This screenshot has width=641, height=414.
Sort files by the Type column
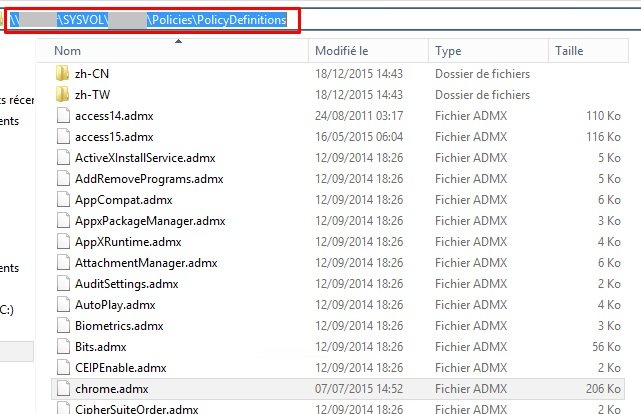tap(449, 50)
